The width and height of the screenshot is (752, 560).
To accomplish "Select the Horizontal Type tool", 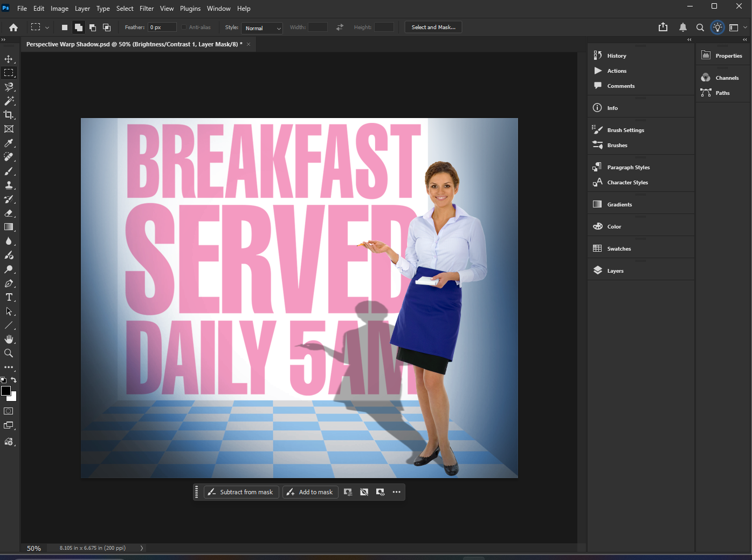I will (x=9, y=298).
